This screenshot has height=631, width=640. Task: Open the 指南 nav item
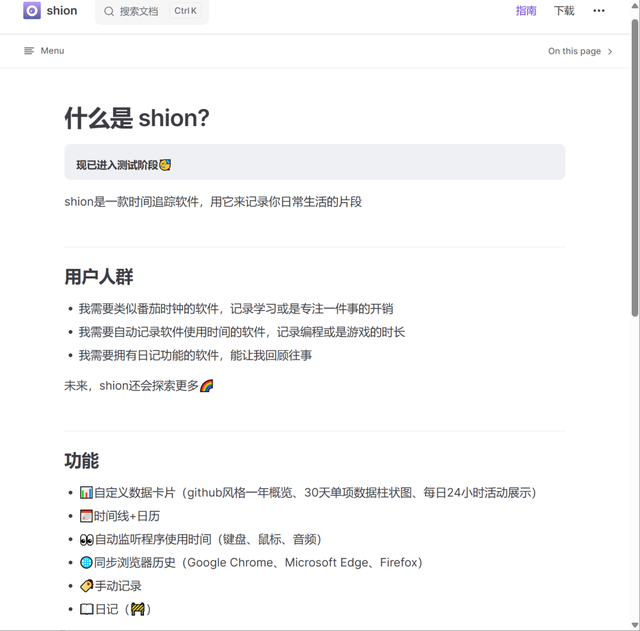pyautogui.click(x=526, y=11)
